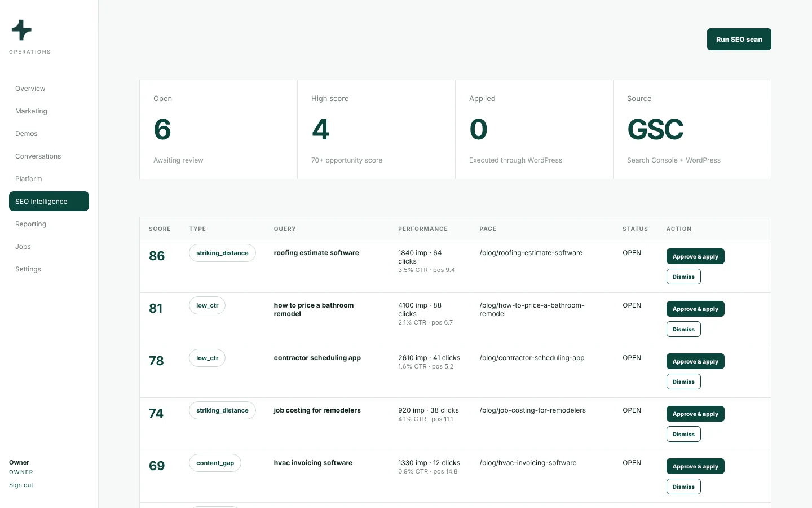Click the /blog/contractor-scheduling-app page path
The image size is (812, 508).
(532, 358)
